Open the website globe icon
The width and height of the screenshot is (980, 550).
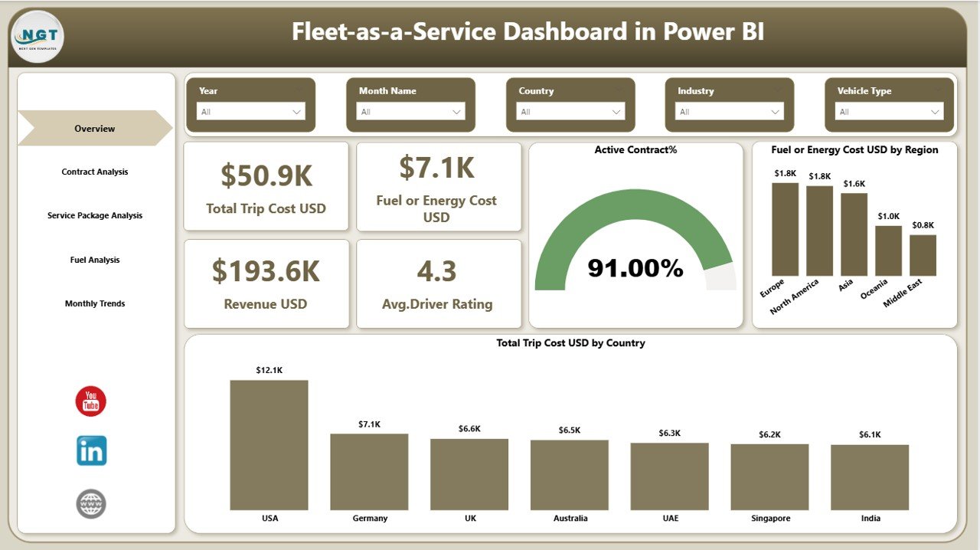pos(91,503)
